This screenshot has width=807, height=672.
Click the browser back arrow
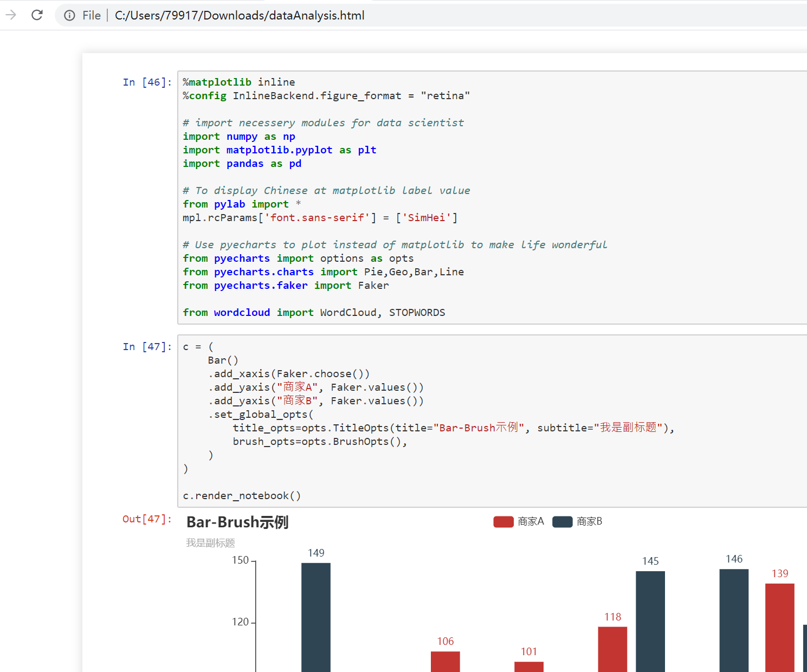point(10,15)
